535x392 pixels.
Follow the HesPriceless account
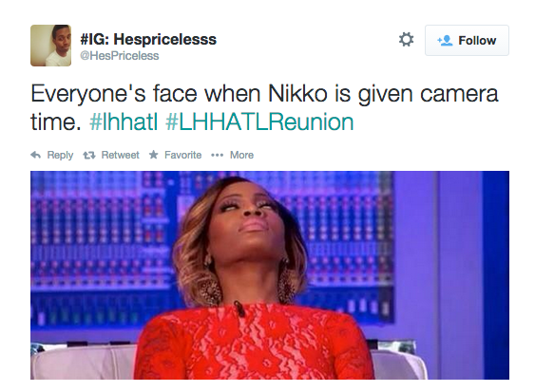click(x=467, y=40)
